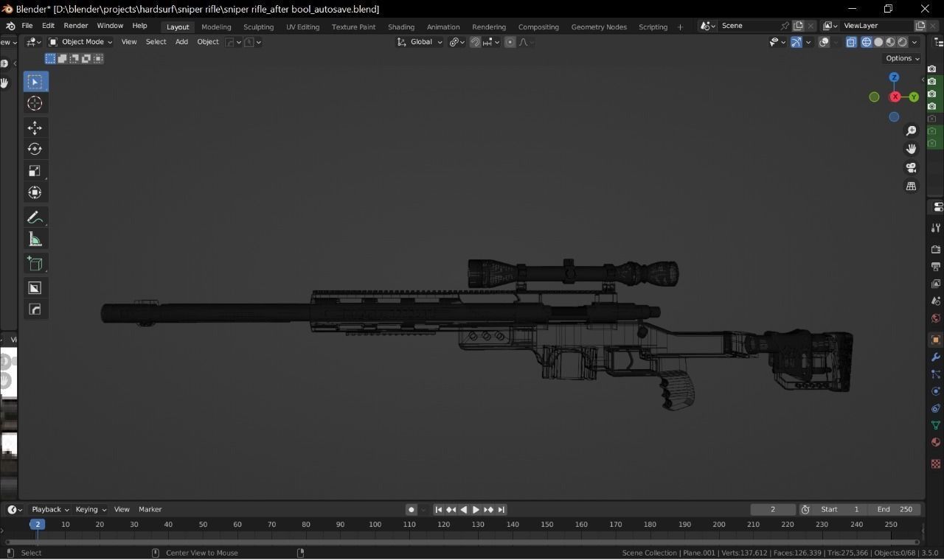
Task: Jump to the timeline end frame button
Action: [502, 509]
